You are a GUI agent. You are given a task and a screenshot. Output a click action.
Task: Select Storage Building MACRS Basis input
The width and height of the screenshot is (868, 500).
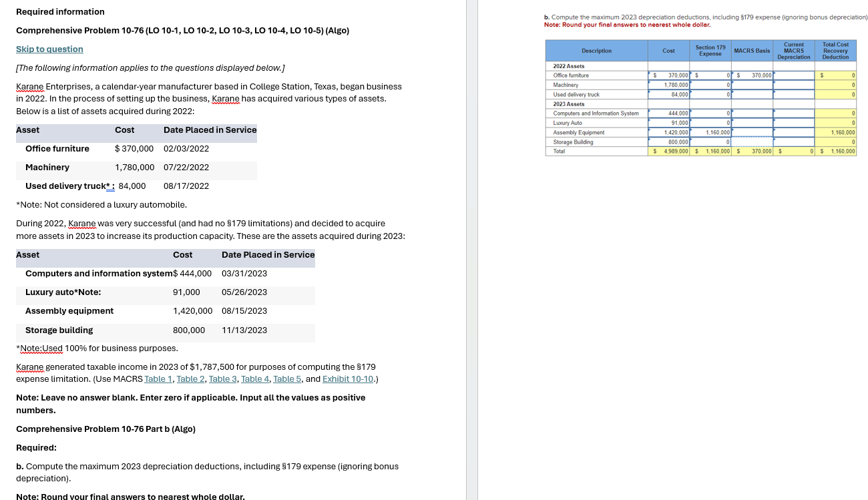pos(752,142)
